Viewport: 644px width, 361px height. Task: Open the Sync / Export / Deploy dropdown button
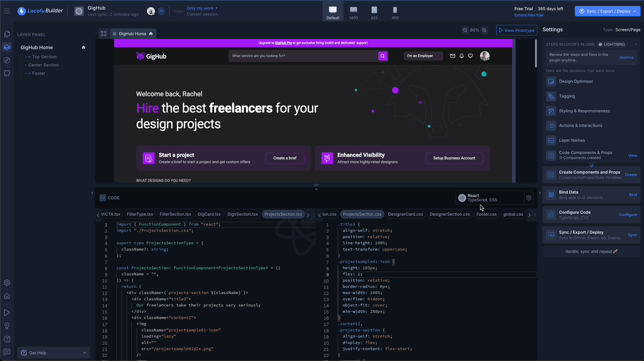click(x=608, y=11)
